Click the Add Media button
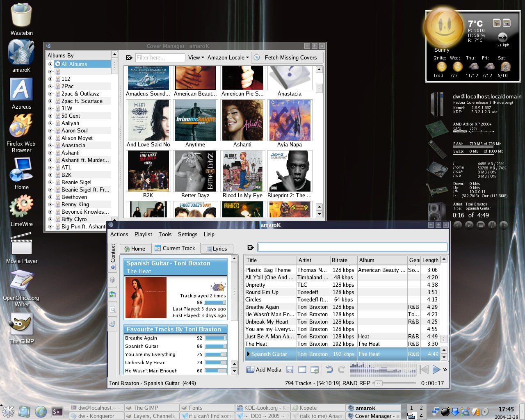This screenshot has width=525, height=420. [x=264, y=370]
